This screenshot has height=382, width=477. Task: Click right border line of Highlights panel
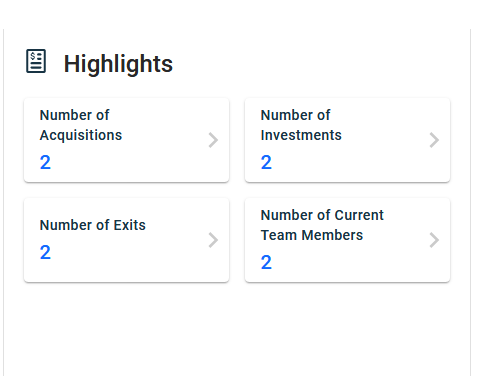click(471, 200)
